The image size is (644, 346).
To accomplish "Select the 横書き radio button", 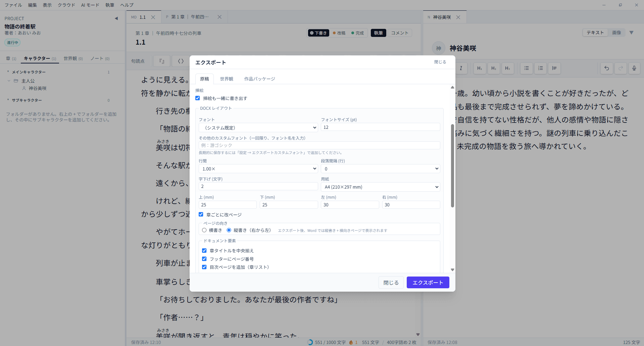I will tap(204, 230).
